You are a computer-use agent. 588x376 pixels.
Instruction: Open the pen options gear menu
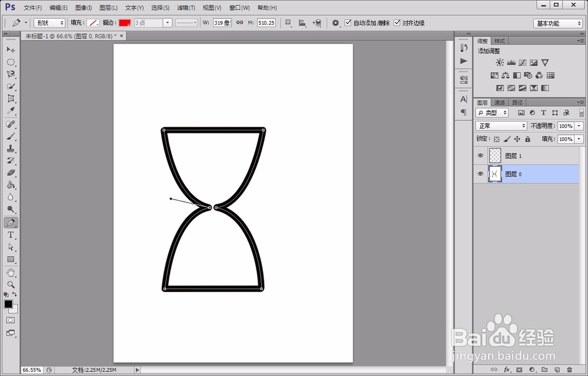point(336,23)
